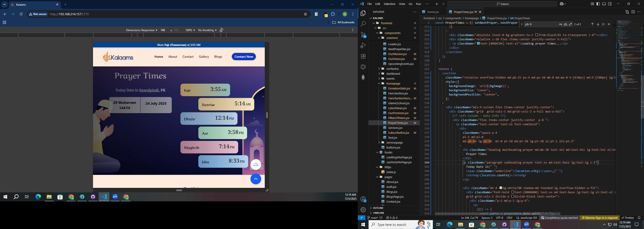
Task: Close the find widget
Action: (x=609, y=24)
